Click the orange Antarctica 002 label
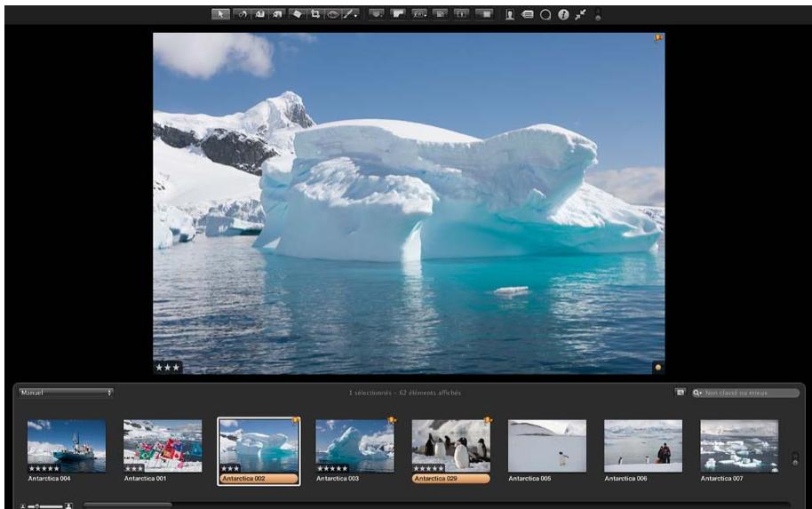This screenshot has height=509, width=812. (x=259, y=479)
